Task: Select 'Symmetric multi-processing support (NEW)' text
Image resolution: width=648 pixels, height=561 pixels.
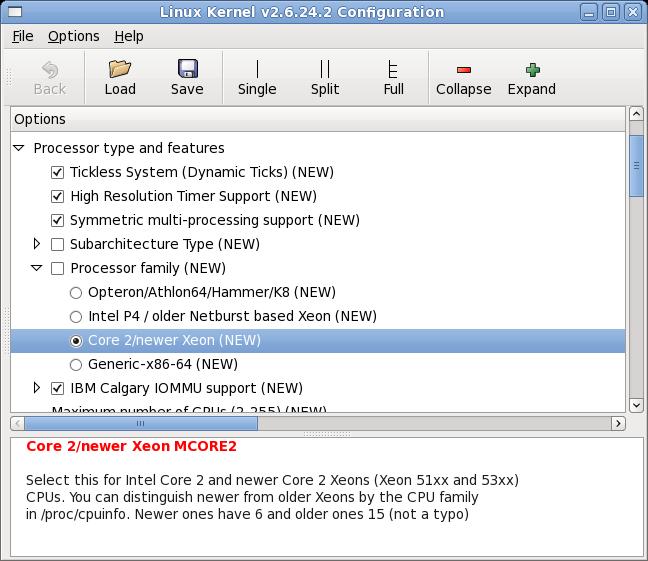Action: [215, 220]
